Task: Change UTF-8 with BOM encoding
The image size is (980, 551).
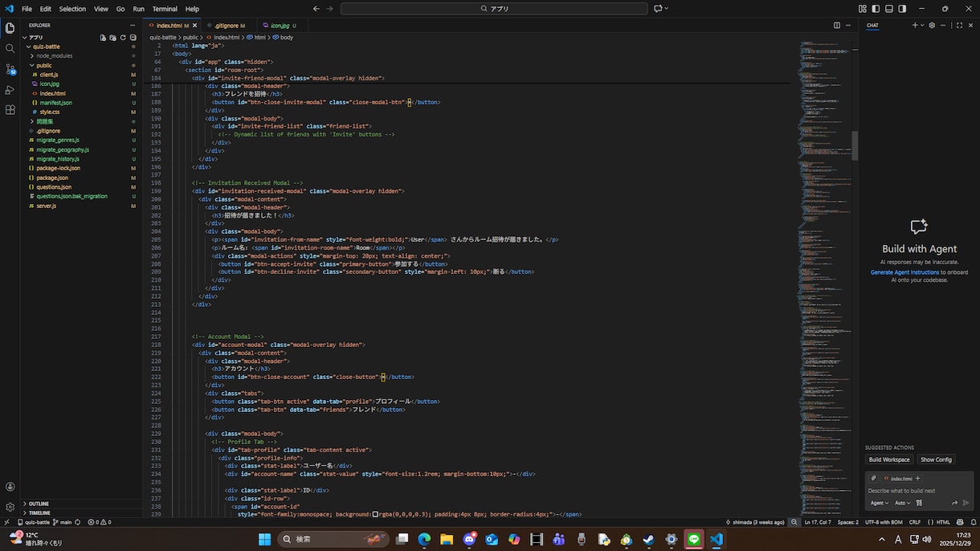Action: [884, 522]
